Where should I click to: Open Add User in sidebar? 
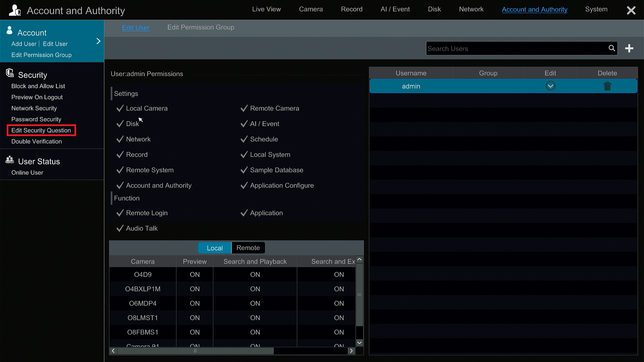(24, 44)
